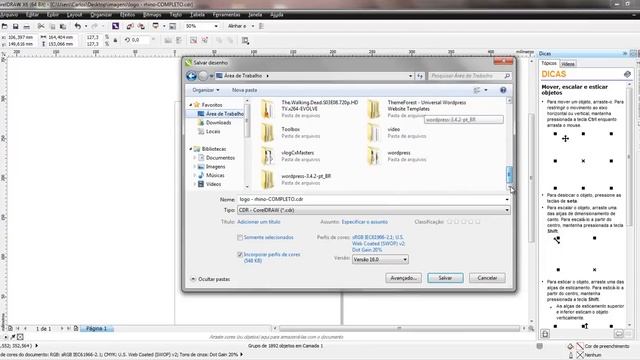Open the view options dropdown arrow in dialog
Viewport: 640px width, 360px height.
(x=486, y=90)
